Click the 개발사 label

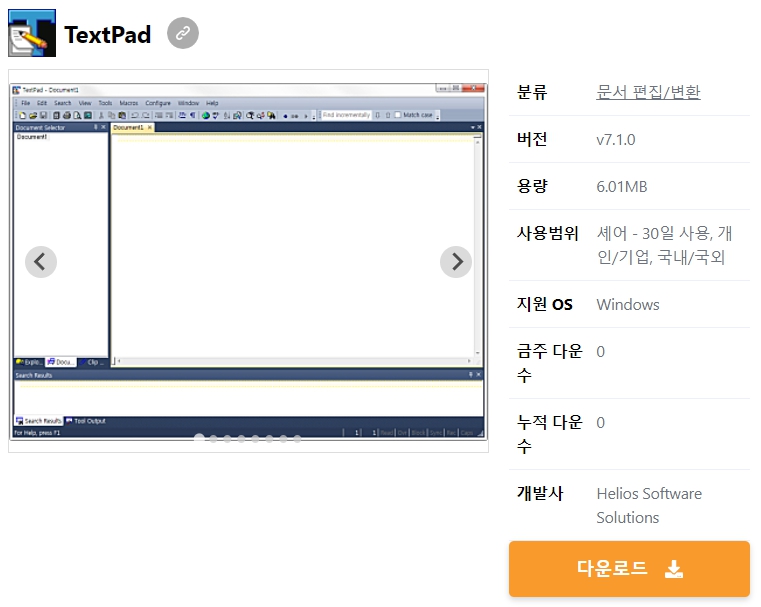(x=540, y=493)
